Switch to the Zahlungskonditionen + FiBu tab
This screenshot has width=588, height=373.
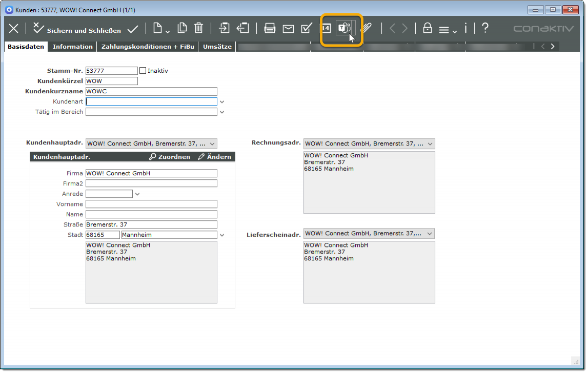(147, 47)
